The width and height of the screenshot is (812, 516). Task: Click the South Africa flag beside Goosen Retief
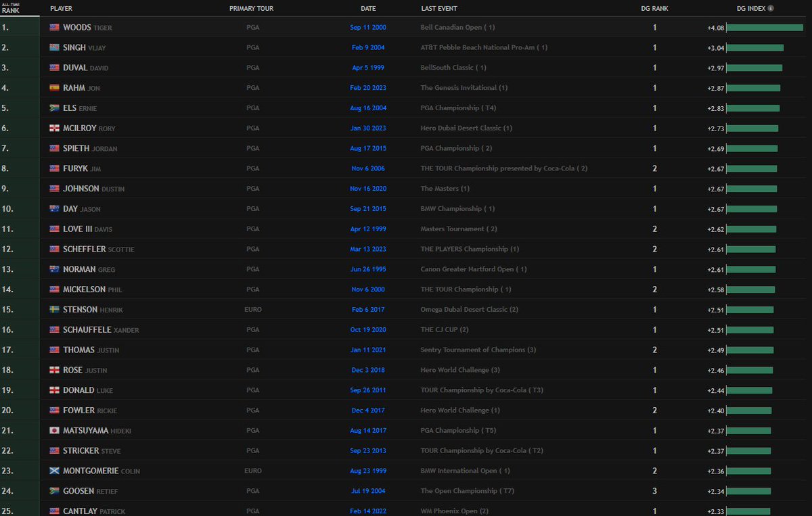coord(54,491)
